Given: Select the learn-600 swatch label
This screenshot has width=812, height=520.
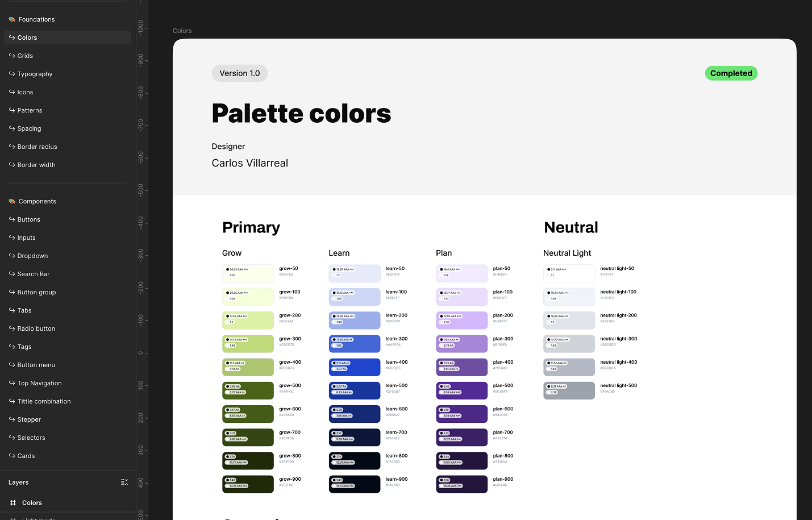Looking at the screenshot, I should [x=397, y=409].
